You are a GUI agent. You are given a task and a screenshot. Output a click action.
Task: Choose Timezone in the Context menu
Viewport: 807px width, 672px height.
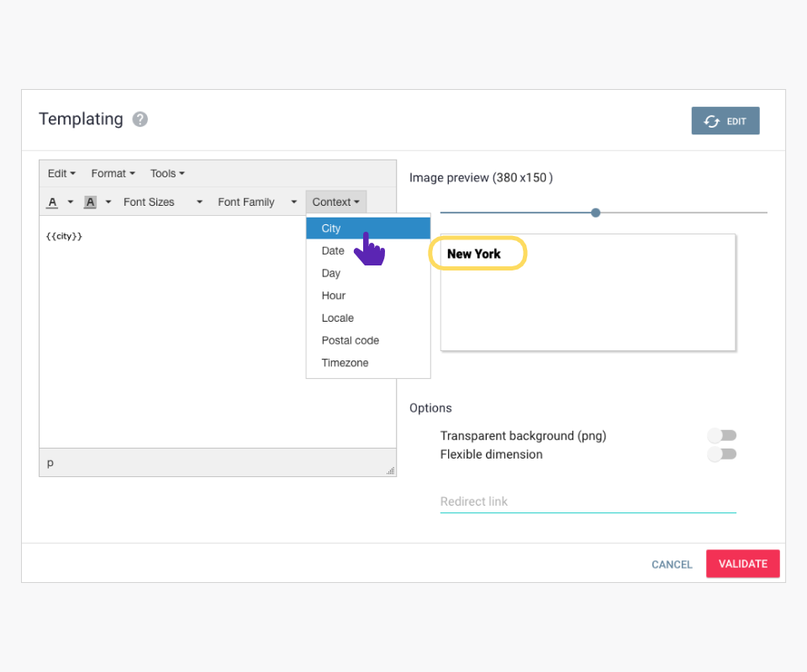(x=345, y=363)
